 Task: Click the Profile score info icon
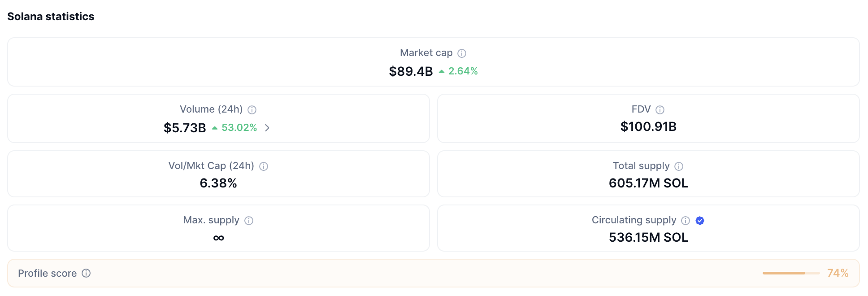pos(86,273)
